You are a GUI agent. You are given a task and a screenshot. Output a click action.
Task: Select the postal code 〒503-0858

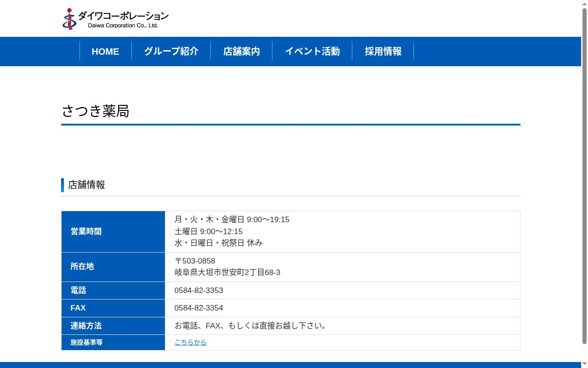(x=195, y=261)
